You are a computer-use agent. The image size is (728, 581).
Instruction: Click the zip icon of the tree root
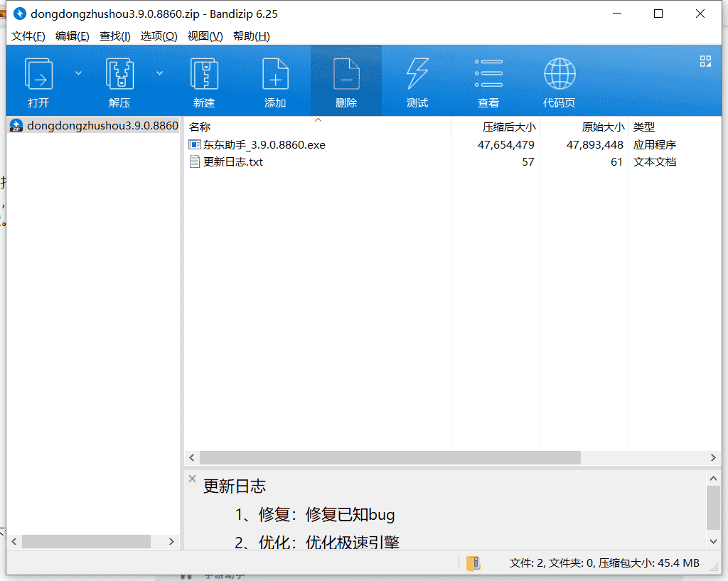(16, 125)
